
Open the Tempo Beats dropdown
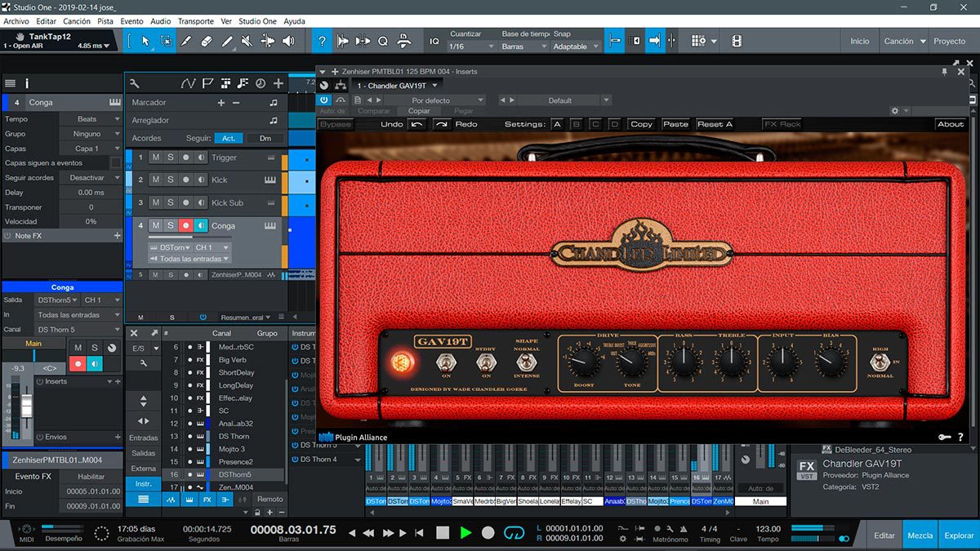click(91, 119)
